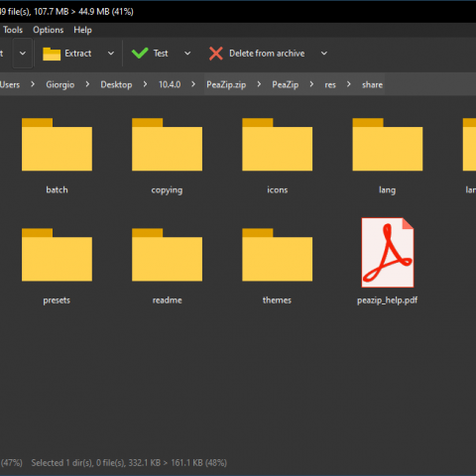Expand the breadcrumb chevron after PeaZip
Image resolution: width=476 pixels, height=476 pixels.
point(311,84)
